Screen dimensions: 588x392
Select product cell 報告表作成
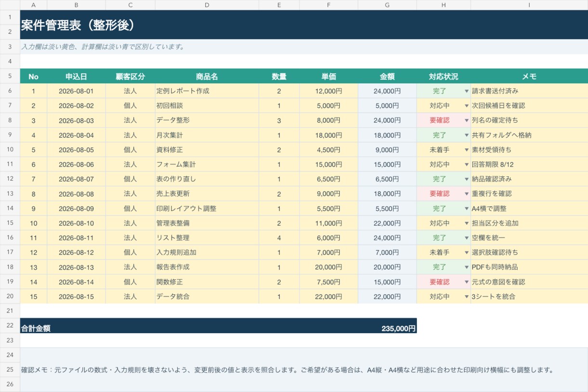click(207, 267)
